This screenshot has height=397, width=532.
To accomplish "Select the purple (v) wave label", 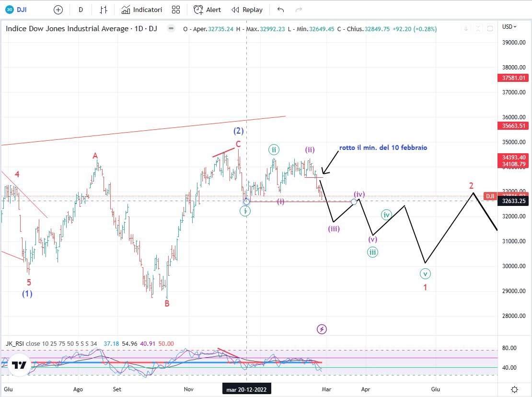I will pos(373,239).
